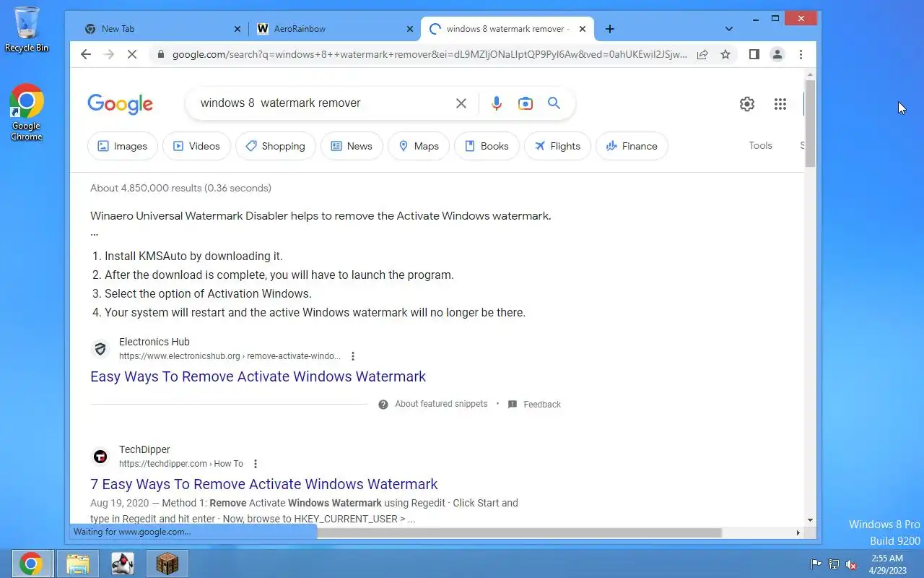Open options menu for Electronics Hub result
924x578 pixels.
coord(353,356)
